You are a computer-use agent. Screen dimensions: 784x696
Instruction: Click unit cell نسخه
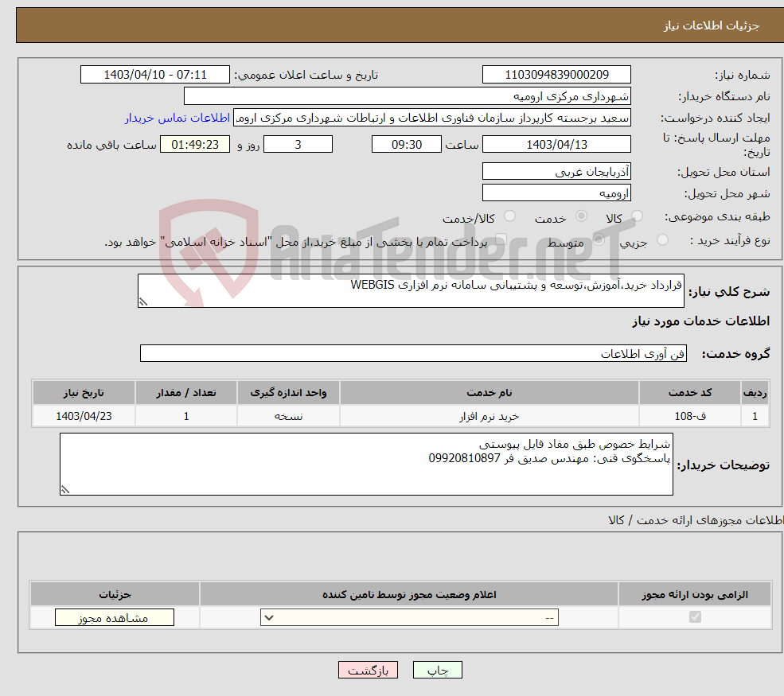pyautogui.click(x=288, y=416)
